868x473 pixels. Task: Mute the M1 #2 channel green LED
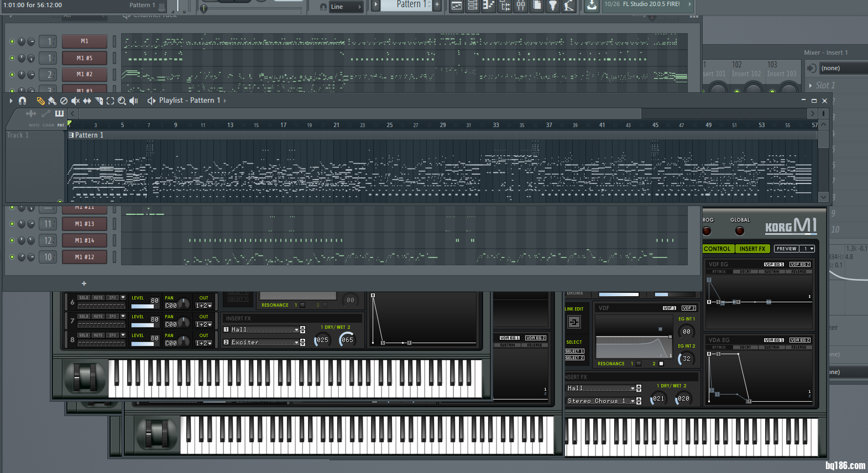point(12,74)
